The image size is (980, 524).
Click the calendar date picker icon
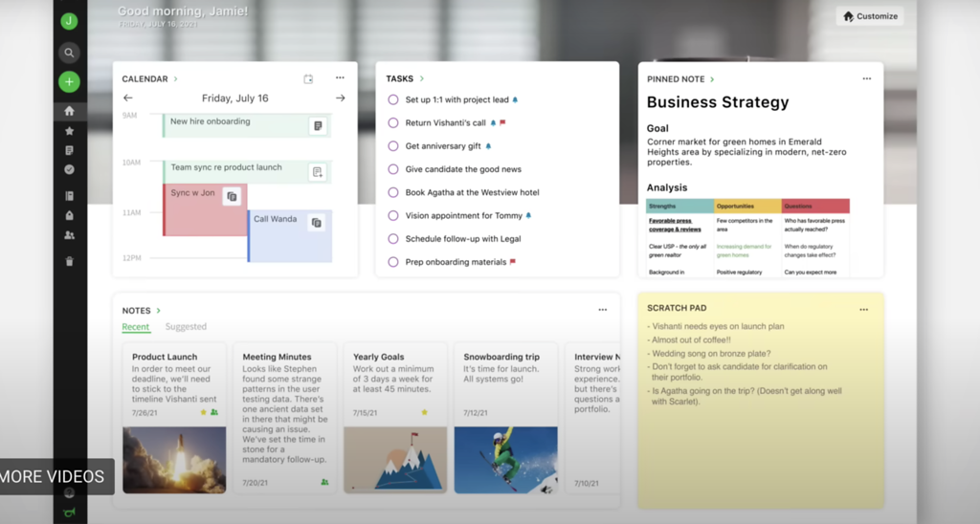(x=308, y=79)
